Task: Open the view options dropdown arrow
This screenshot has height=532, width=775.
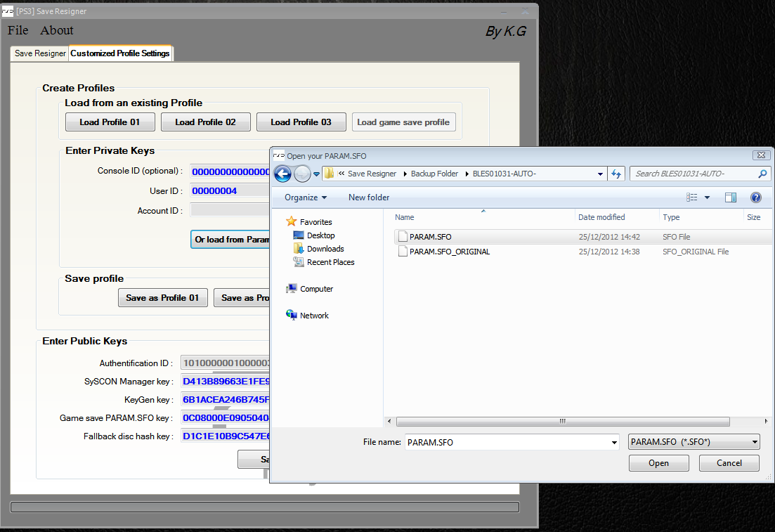Action: [708, 197]
